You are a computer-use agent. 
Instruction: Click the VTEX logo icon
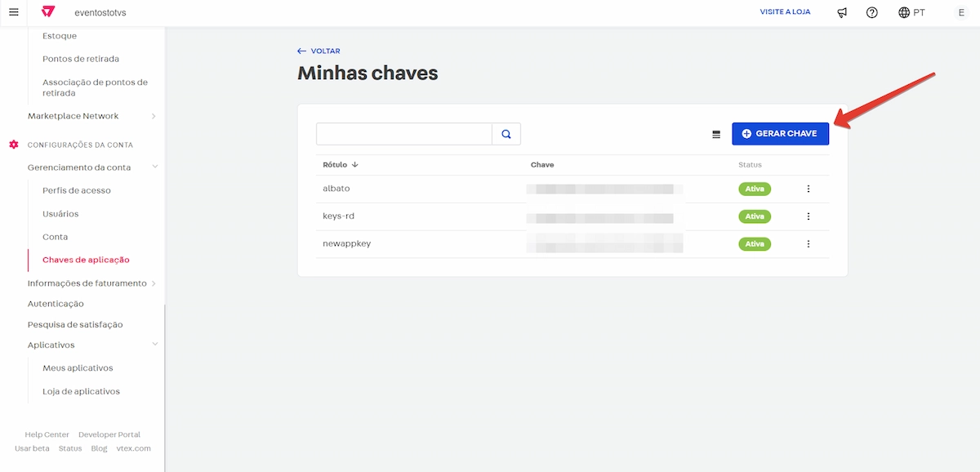click(x=49, y=12)
